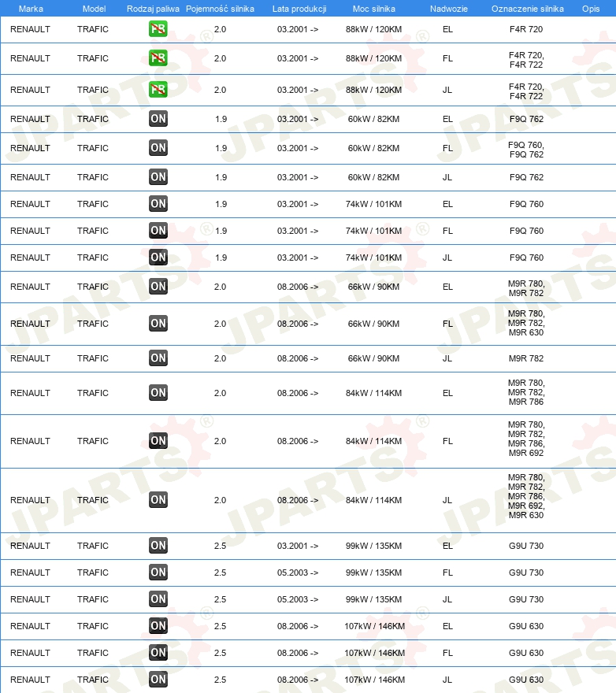Click capacity 2.0 in the 88kW FL row

click(221, 58)
